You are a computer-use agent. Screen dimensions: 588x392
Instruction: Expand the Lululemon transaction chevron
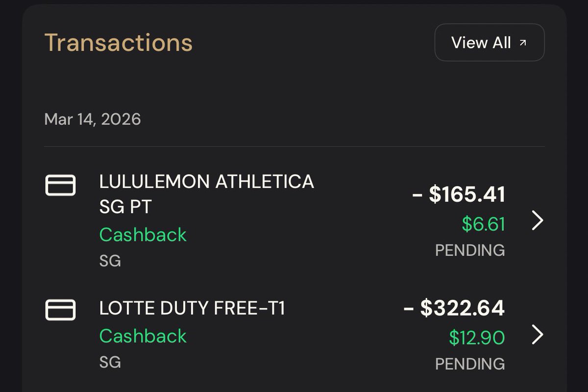(538, 220)
